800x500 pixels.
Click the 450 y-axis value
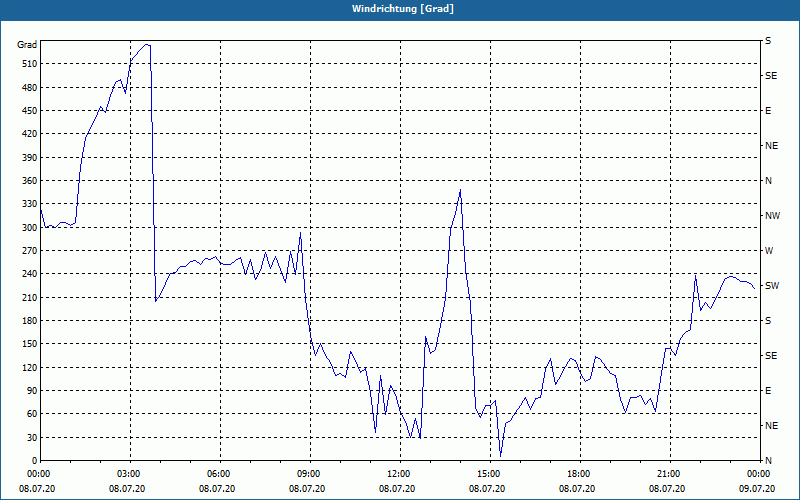click(30, 111)
